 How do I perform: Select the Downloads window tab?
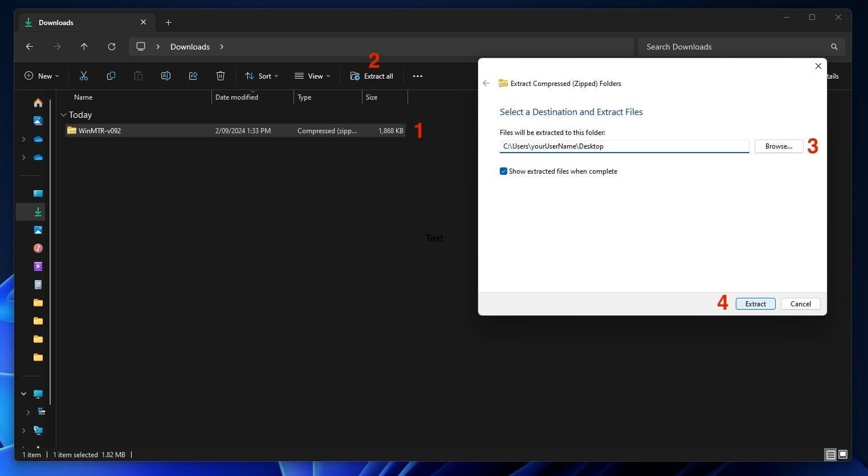(85, 22)
